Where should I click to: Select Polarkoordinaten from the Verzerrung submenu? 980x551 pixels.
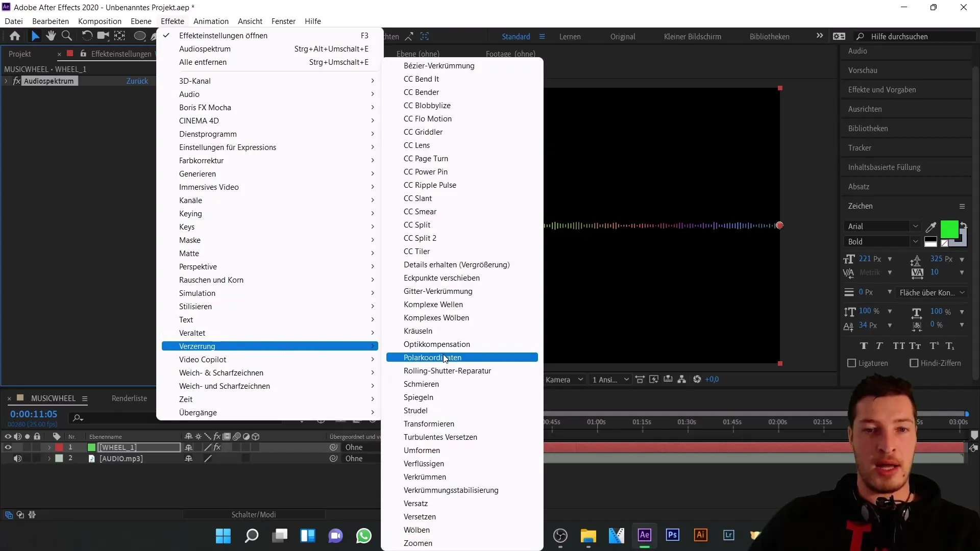(x=462, y=358)
